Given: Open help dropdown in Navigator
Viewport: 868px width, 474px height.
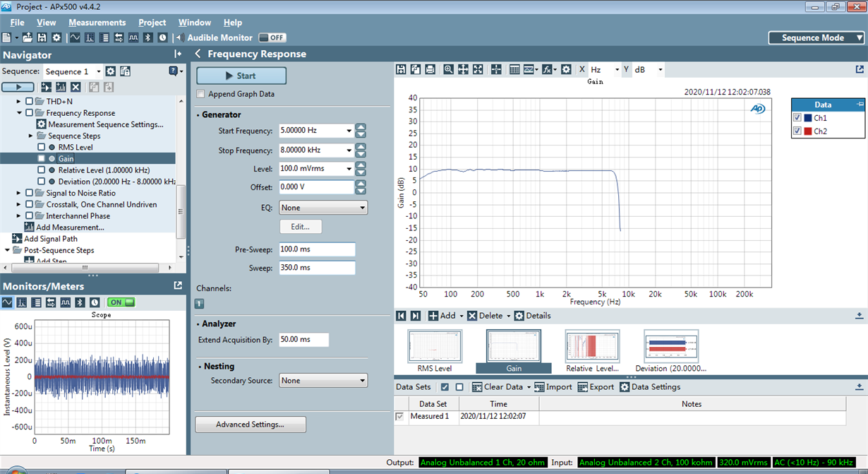Looking at the screenshot, I should pos(176,71).
